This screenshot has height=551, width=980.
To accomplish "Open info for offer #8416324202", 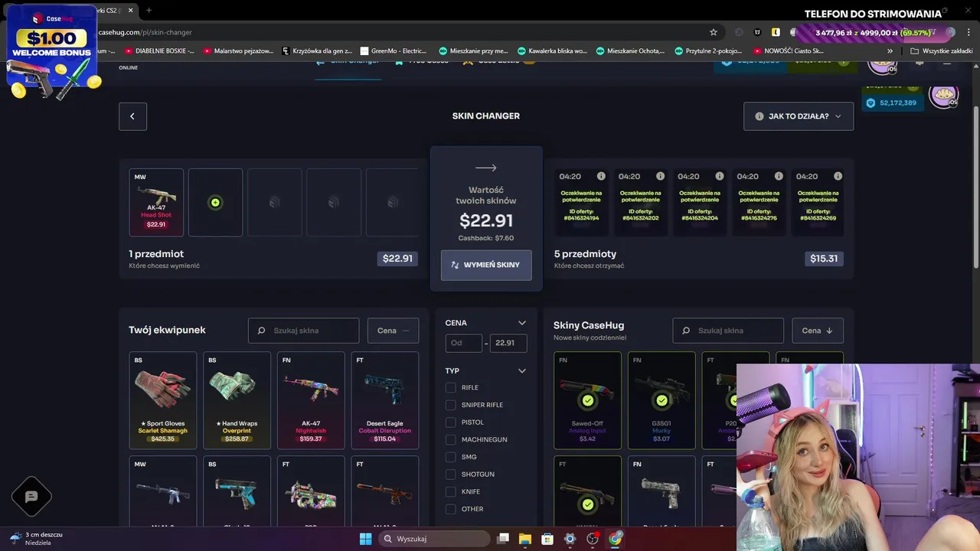I will 660,176.
